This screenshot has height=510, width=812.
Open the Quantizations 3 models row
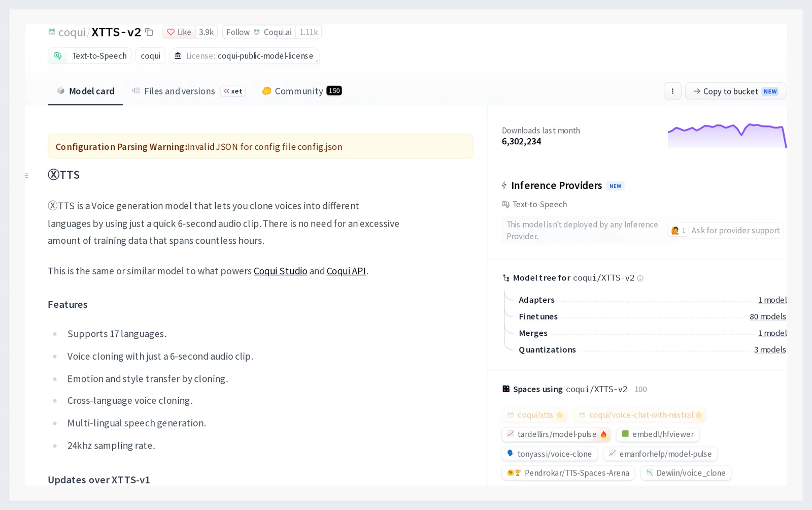[x=652, y=350]
